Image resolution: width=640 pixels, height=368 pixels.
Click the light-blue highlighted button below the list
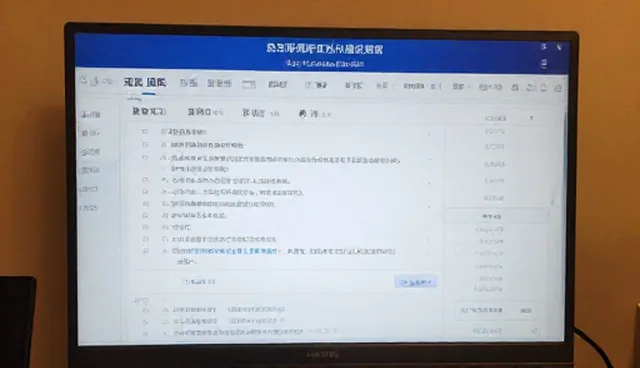pos(416,282)
